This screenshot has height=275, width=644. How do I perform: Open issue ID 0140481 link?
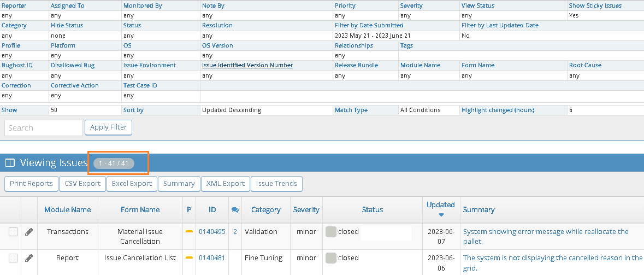point(212,258)
